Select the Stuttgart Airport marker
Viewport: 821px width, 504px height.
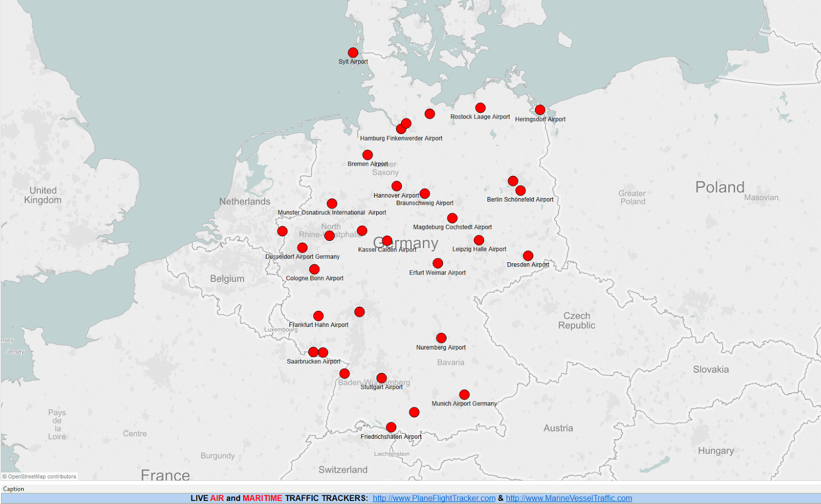[382, 378]
